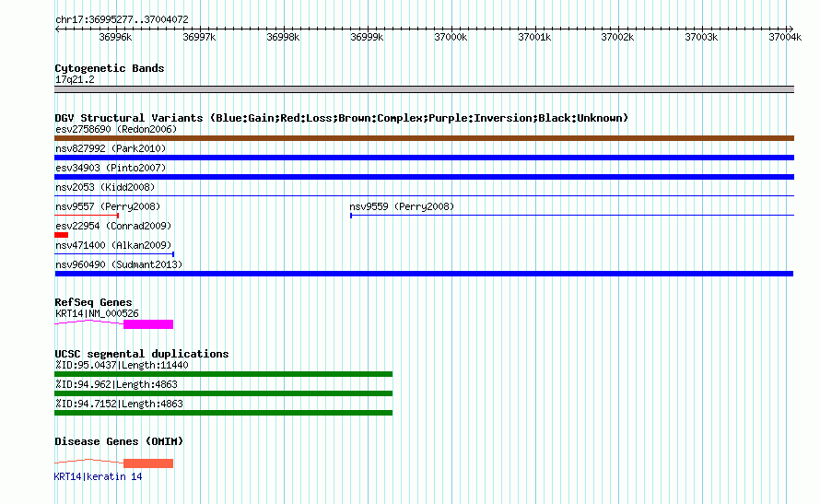Image resolution: width=820 pixels, height=504 pixels.
Task: Click the esv2758690 (Redon2006) label
Action: (116, 129)
